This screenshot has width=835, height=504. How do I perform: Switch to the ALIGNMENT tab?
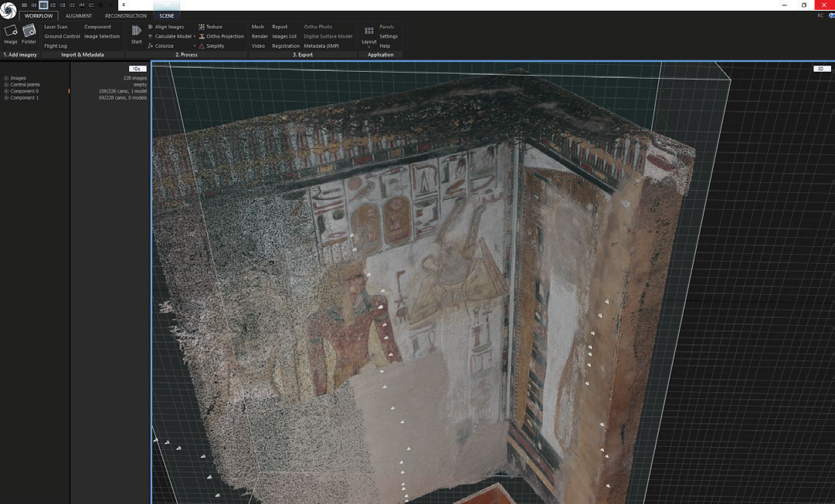point(79,15)
